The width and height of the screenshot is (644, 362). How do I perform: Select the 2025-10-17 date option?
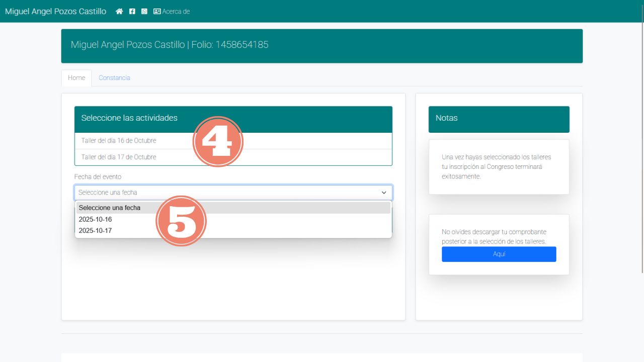96,231
